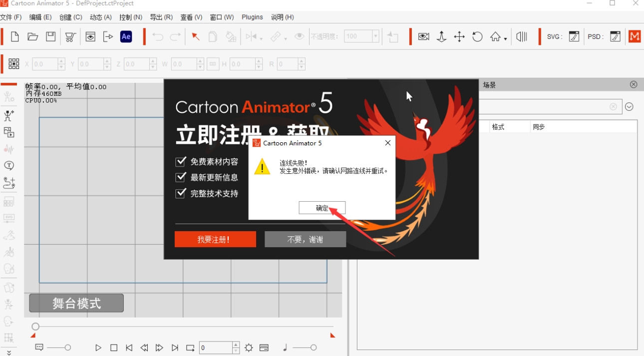The height and width of the screenshot is (356, 644).
Task: Select the rotate camera circular arrow tool
Action: (477, 36)
